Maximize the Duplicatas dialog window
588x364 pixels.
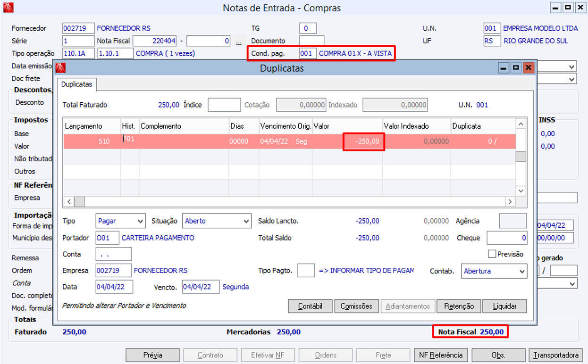(x=516, y=68)
